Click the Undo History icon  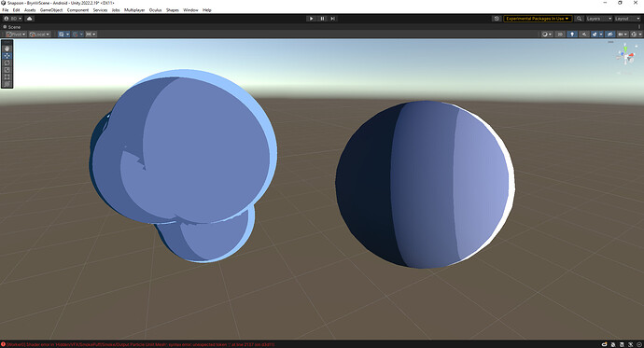click(497, 19)
